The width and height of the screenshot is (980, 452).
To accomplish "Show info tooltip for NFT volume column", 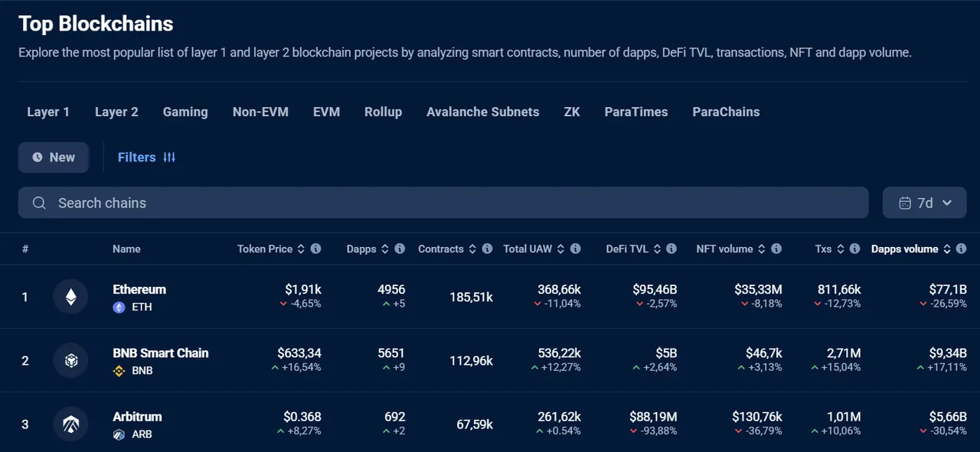I will pyautogui.click(x=776, y=249).
